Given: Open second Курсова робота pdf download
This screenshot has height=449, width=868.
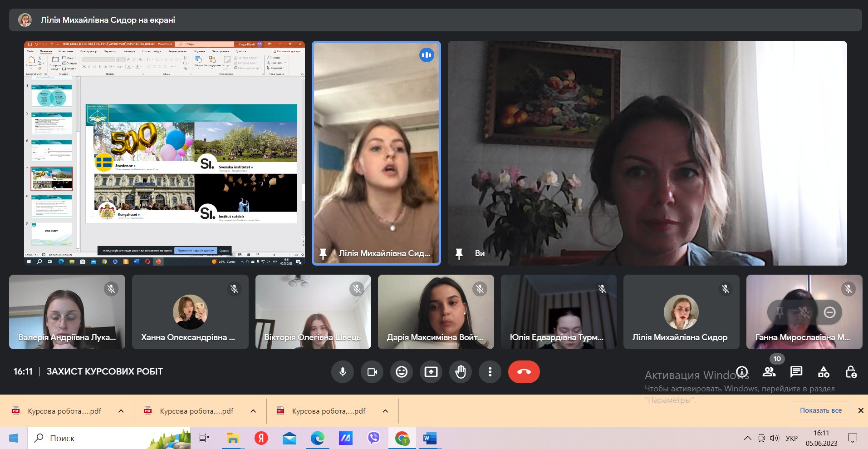Looking at the screenshot, I should click(x=196, y=411).
